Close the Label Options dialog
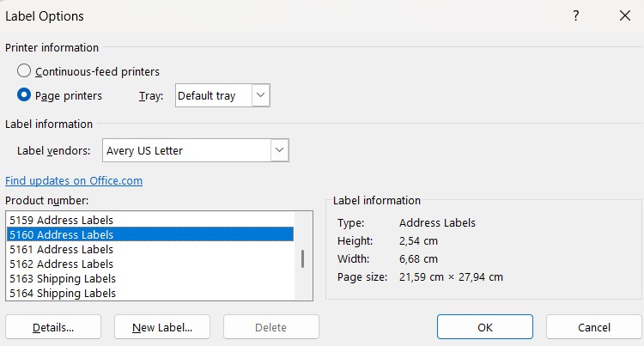Viewport: 644px width, 346px height. [x=624, y=15]
